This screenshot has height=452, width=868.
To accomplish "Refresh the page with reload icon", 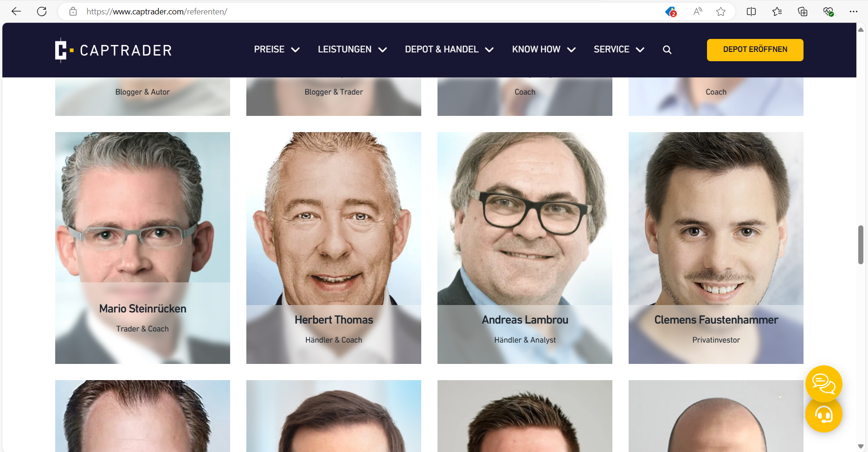I will click(x=42, y=12).
